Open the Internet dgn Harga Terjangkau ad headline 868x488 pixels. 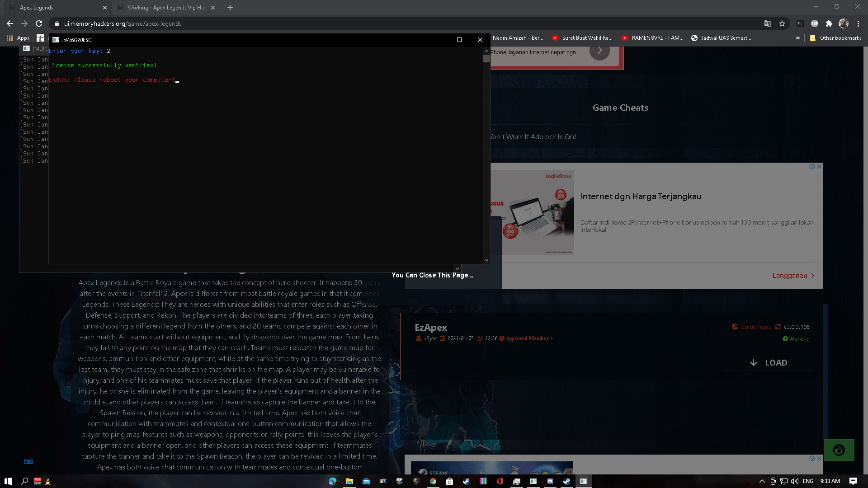641,197
